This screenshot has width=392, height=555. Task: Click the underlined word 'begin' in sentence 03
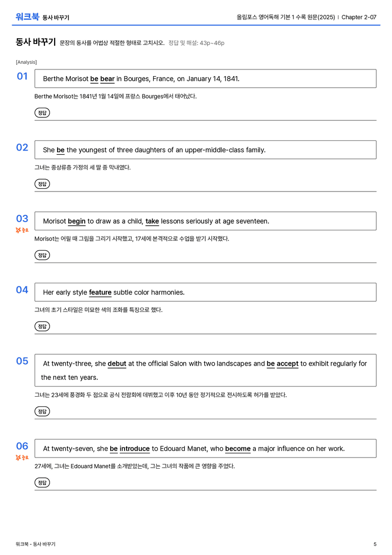77,221
